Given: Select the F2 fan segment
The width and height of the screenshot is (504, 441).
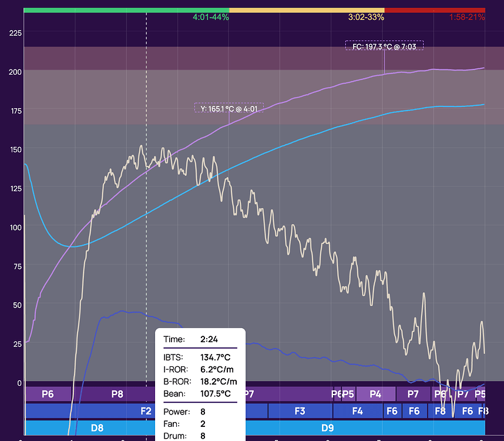Looking at the screenshot, I should coord(145,411).
